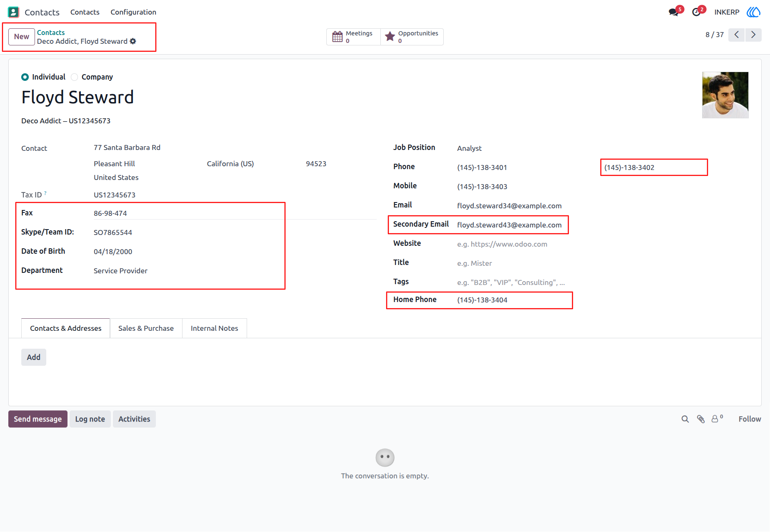Open the conversations chat bubble icon

click(x=673, y=12)
